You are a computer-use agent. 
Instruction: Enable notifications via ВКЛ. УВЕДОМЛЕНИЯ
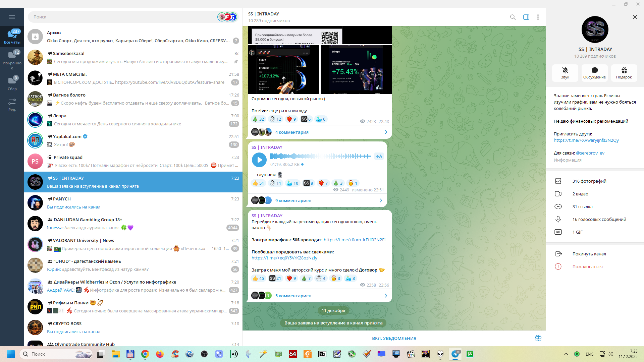[x=394, y=338]
